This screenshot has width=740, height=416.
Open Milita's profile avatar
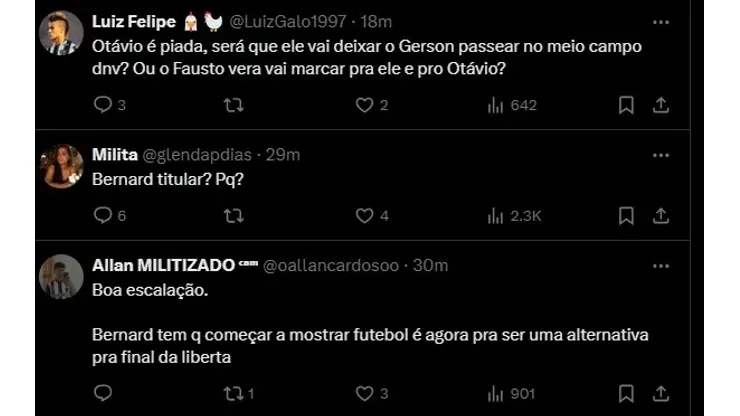60,167
